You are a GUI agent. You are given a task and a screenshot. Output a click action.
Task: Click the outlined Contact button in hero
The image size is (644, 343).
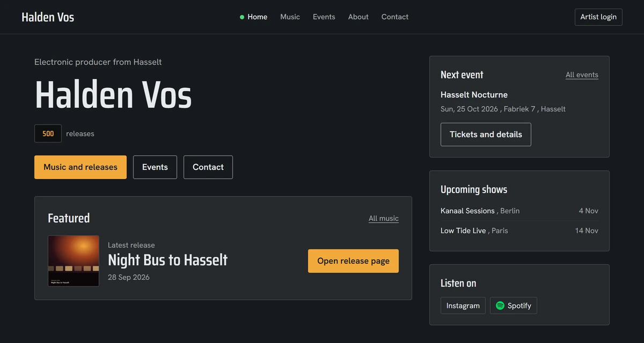(208, 167)
